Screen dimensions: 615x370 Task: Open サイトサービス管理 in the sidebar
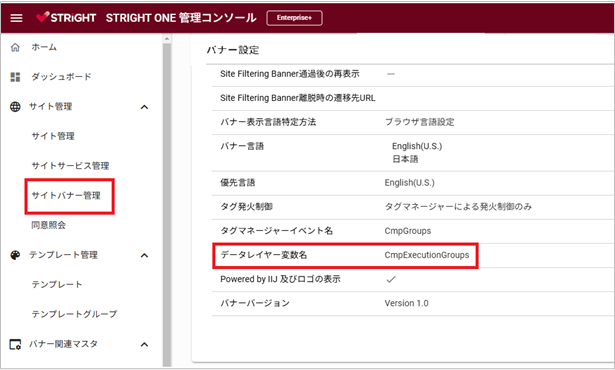click(x=70, y=166)
